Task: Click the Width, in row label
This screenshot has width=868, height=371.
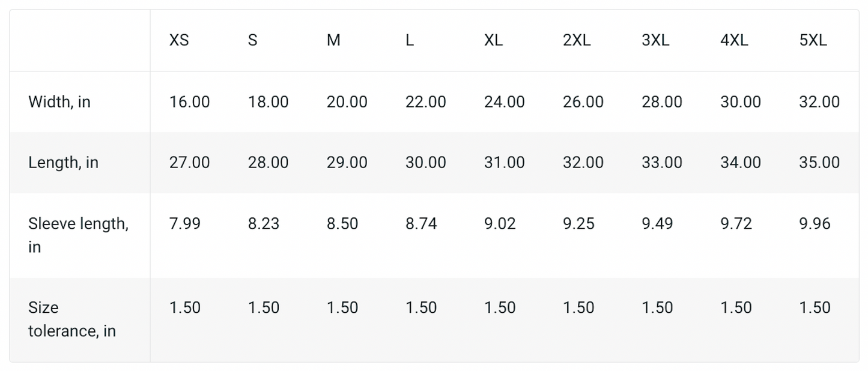Action: pos(59,102)
